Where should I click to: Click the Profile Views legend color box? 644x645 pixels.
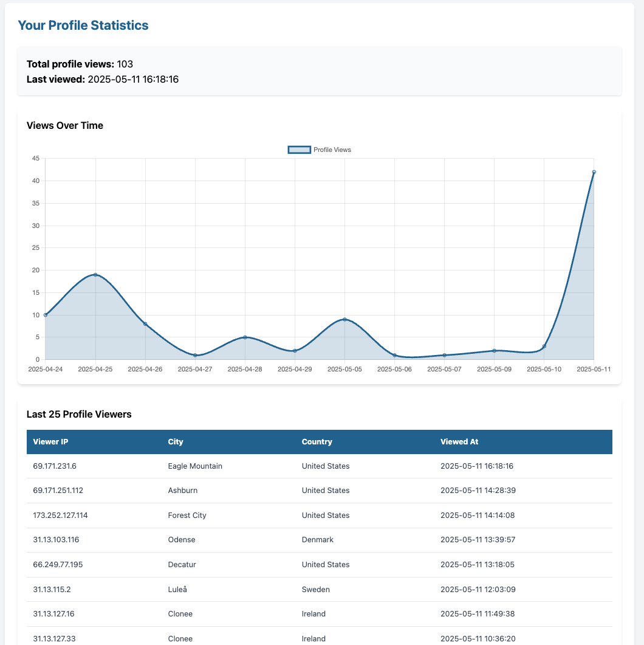tap(299, 150)
